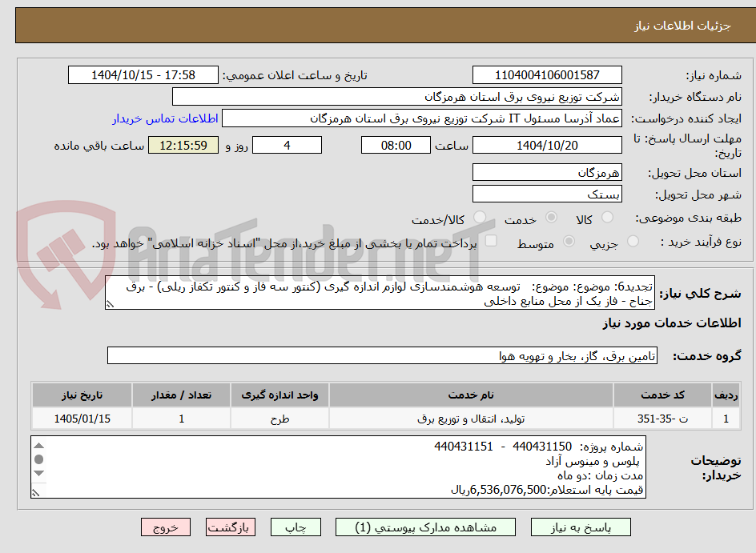
Task: Click resize handle of buyer notes box
Action: (35, 493)
